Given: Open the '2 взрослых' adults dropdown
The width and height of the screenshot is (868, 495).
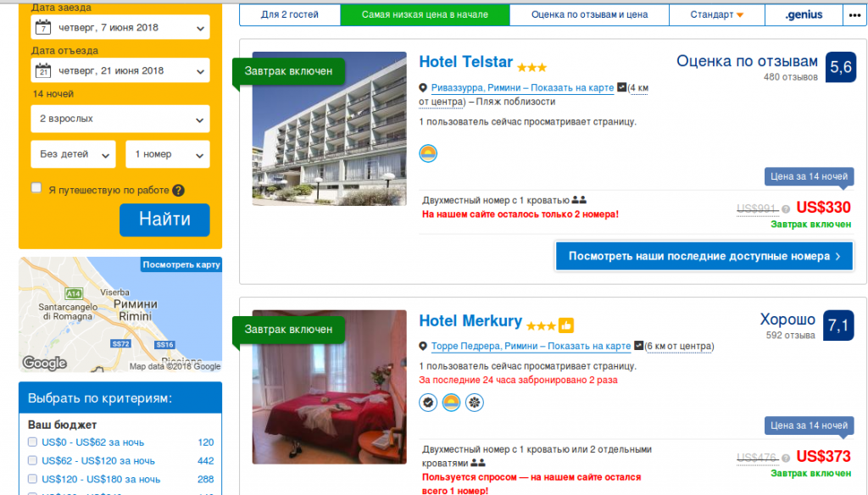Looking at the screenshot, I should point(120,119).
